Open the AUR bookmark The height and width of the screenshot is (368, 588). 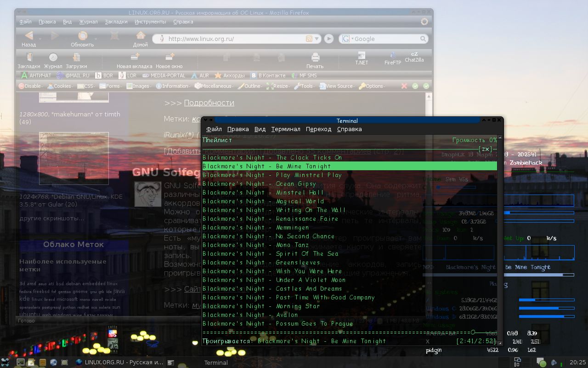pos(200,75)
